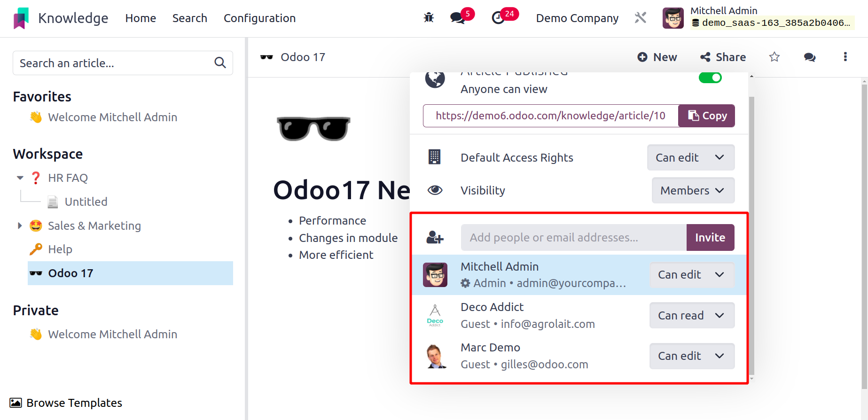Collapse the HR FAQ tree item

(x=20, y=178)
